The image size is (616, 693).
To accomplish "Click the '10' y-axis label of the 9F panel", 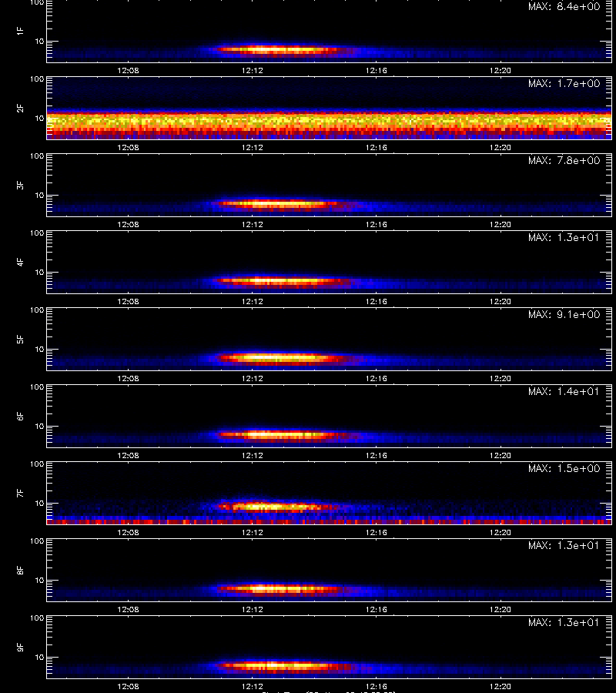I will point(40,658).
